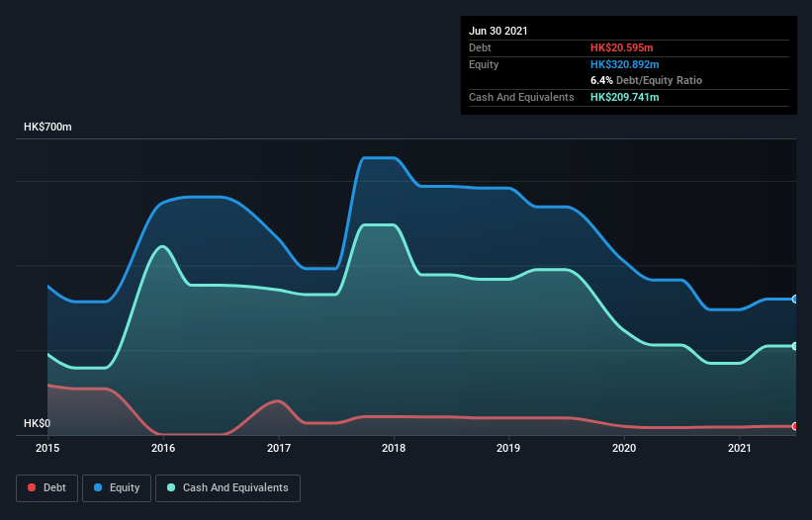Click the 2017 x-axis label

pyautogui.click(x=279, y=448)
